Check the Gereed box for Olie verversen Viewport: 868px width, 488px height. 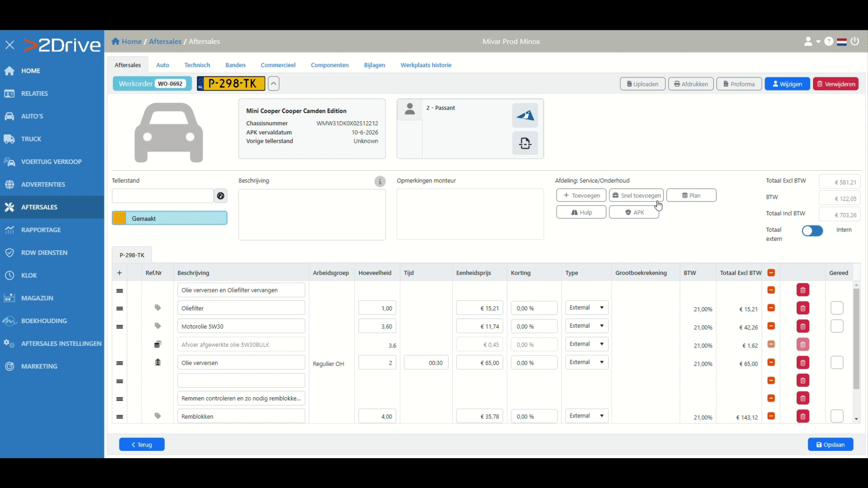point(837,363)
